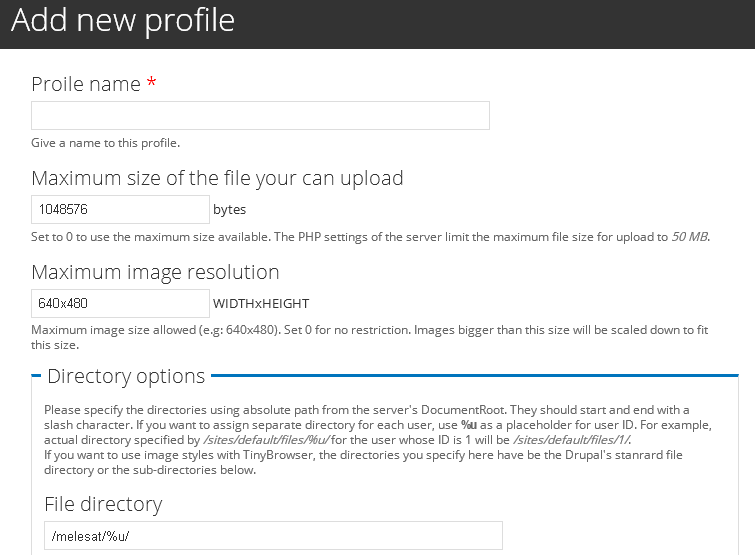This screenshot has width=755, height=555.
Task: Click the bytes unit text
Action: 229,210
